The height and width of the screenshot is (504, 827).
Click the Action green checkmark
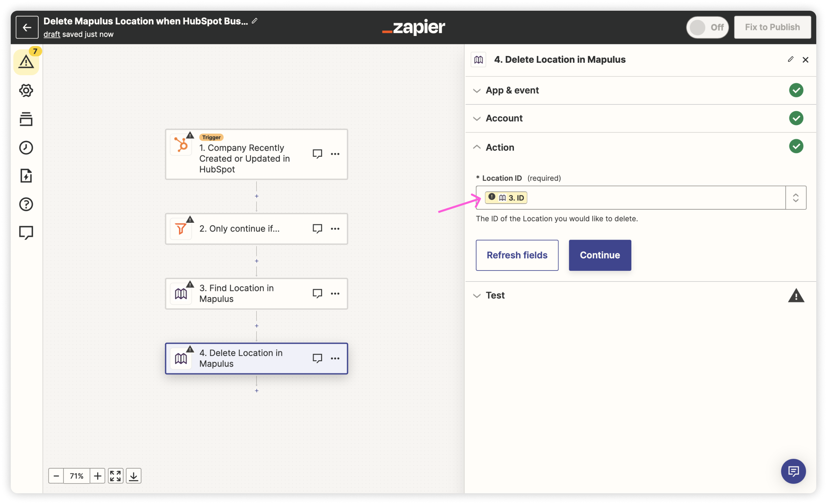tap(796, 146)
